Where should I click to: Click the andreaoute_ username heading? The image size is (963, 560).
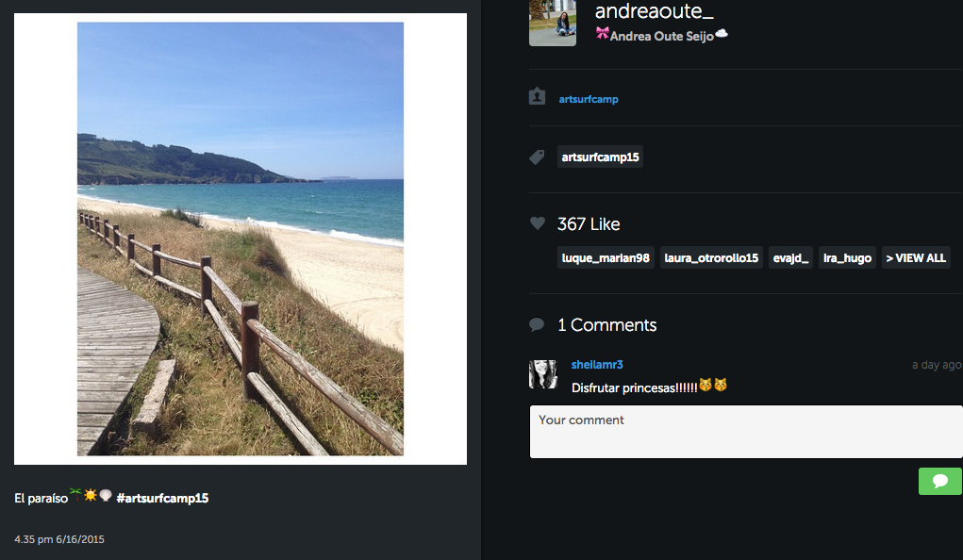655,11
